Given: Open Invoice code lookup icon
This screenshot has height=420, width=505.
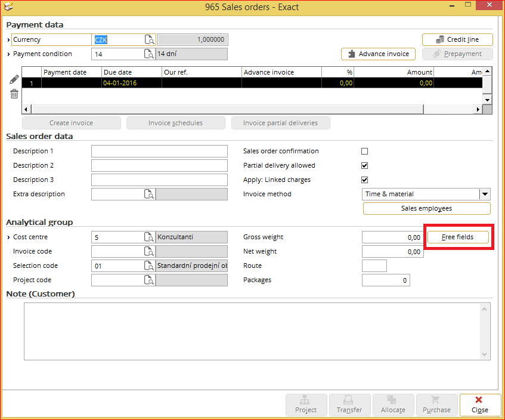Looking at the screenshot, I should coord(149,251).
